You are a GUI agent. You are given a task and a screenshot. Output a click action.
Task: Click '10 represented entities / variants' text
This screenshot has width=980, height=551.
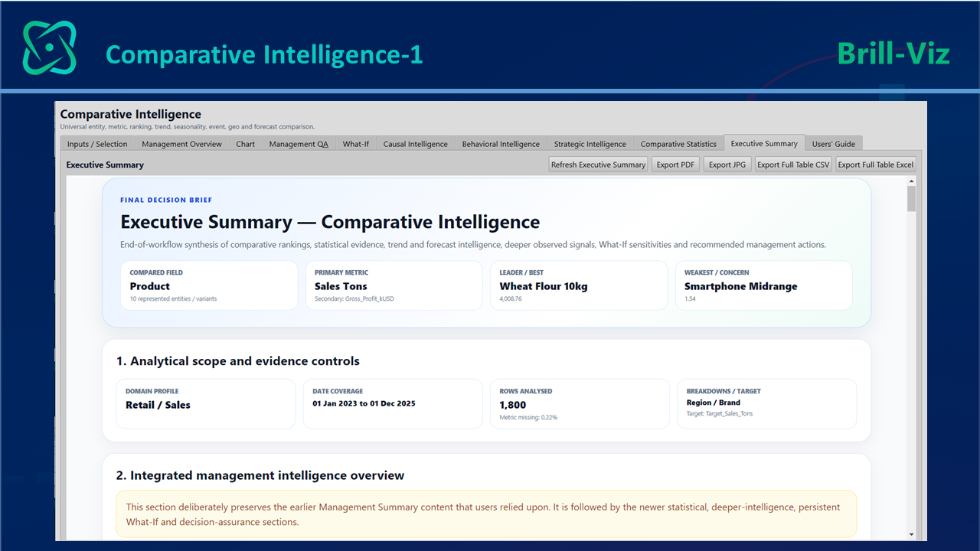tap(173, 298)
